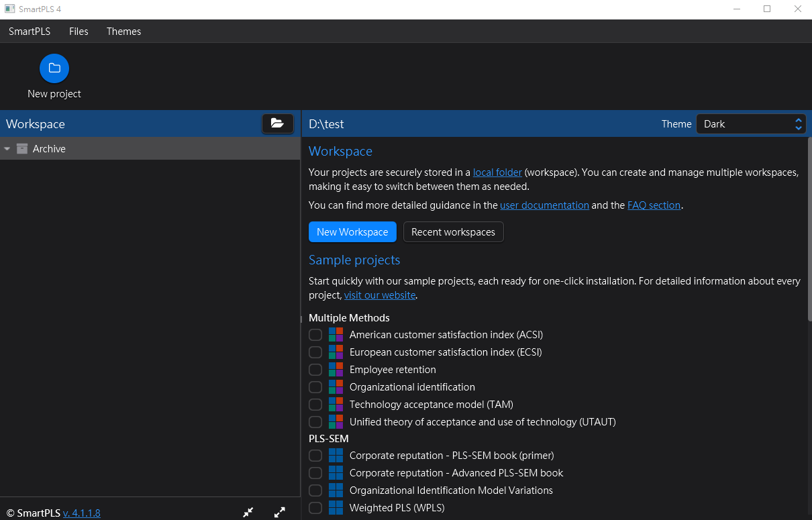Open the Files menu

pyautogui.click(x=79, y=32)
